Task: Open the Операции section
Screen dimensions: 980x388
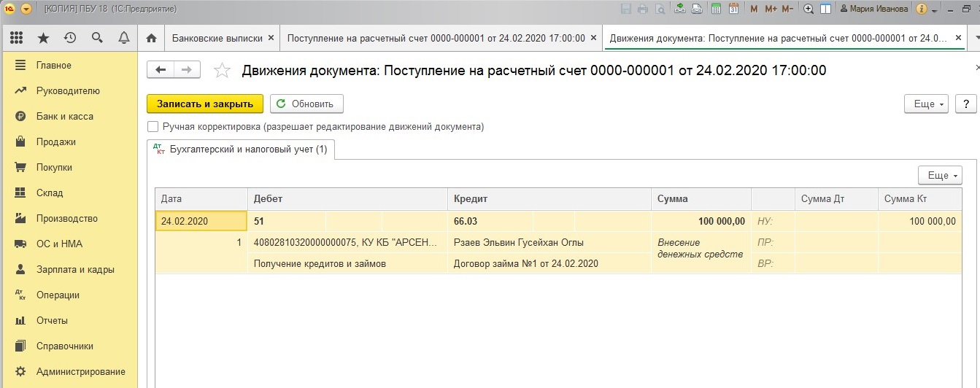Action: coord(69,295)
